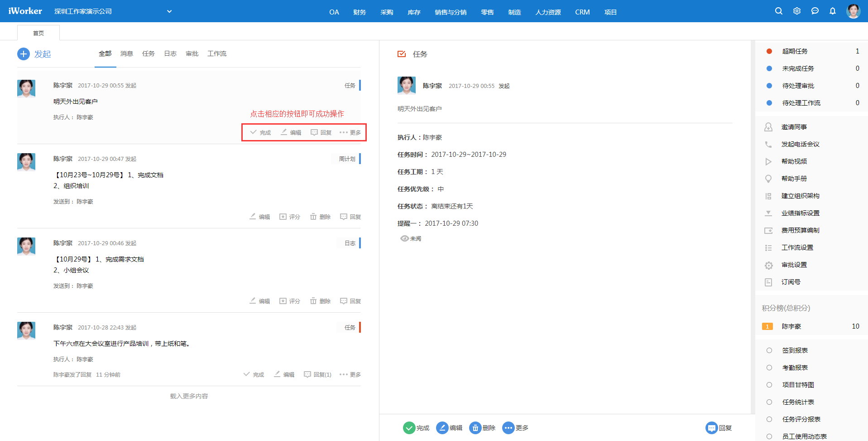868x441 pixels.
Task: Expand 更多 options in highlighted task row
Action: coord(350,132)
